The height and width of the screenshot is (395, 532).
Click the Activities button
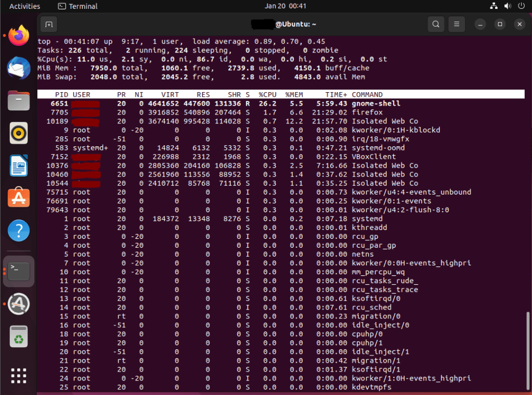point(24,6)
